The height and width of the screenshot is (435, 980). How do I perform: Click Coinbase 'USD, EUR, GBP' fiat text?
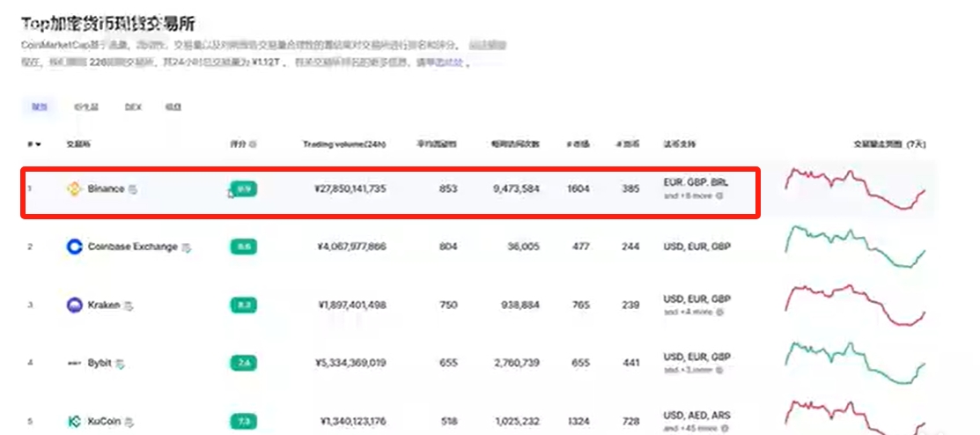[x=696, y=247]
